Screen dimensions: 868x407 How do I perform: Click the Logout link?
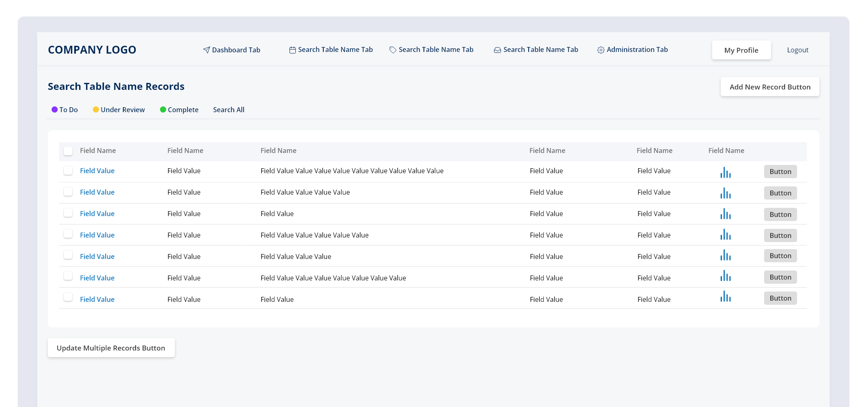pyautogui.click(x=797, y=50)
